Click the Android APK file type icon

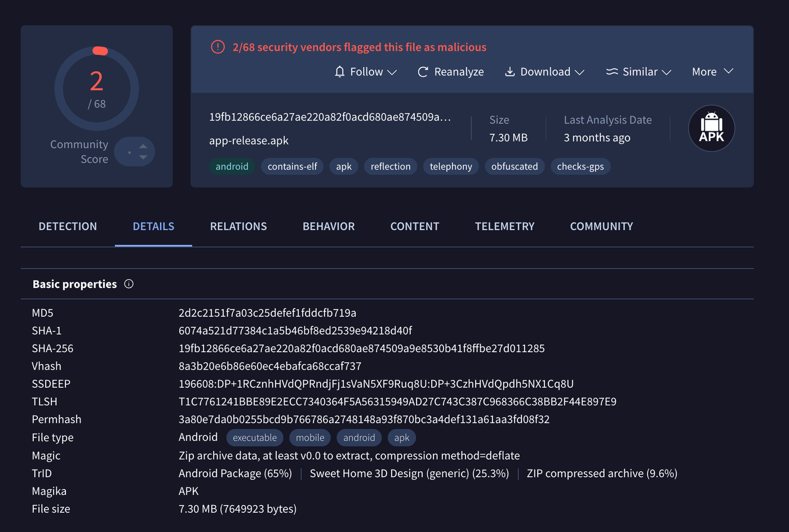[x=711, y=128]
